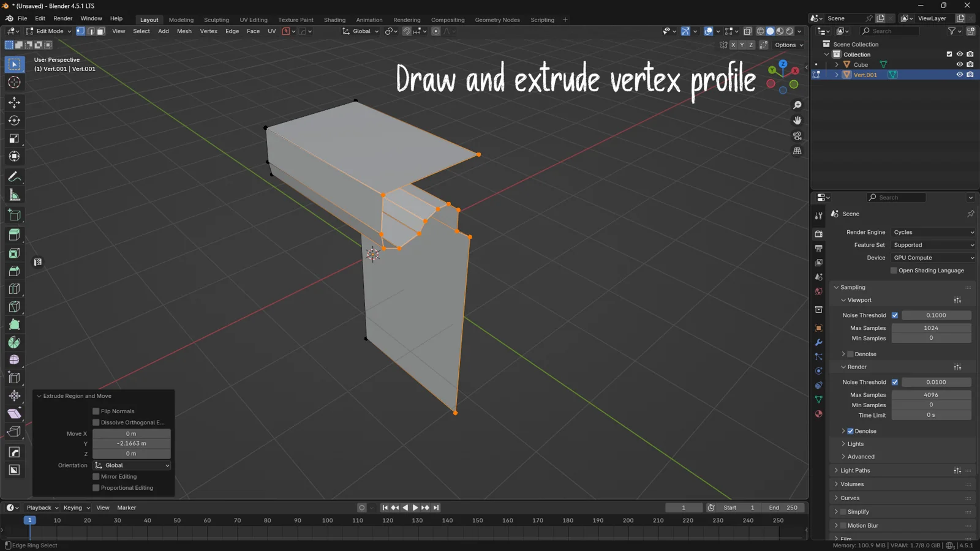The height and width of the screenshot is (551, 980).
Task: Activate the Move tool
Action: [14, 103]
